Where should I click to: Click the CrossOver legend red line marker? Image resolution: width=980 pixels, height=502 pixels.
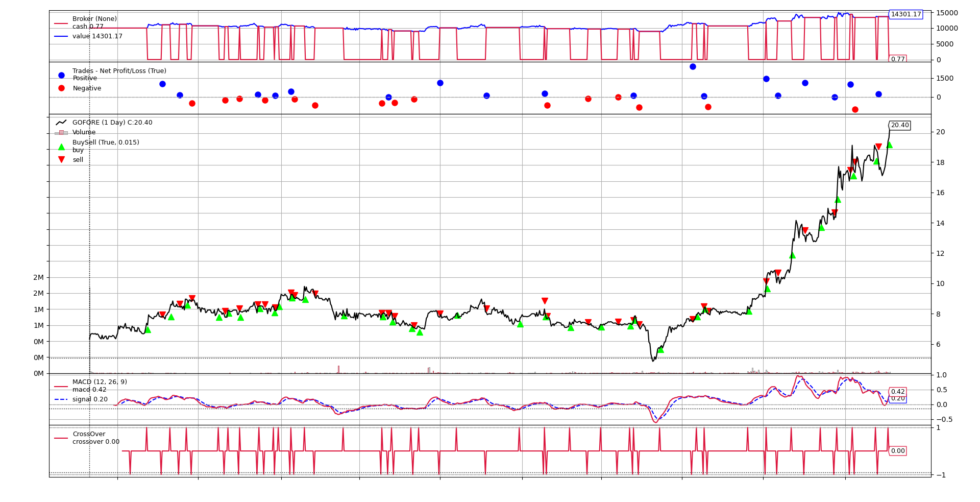point(61,438)
